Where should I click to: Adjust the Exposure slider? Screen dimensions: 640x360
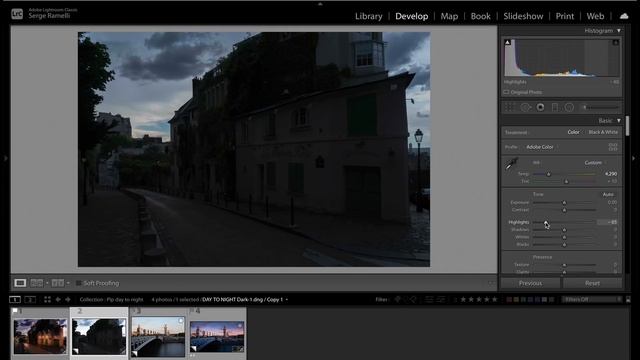pos(564,202)
